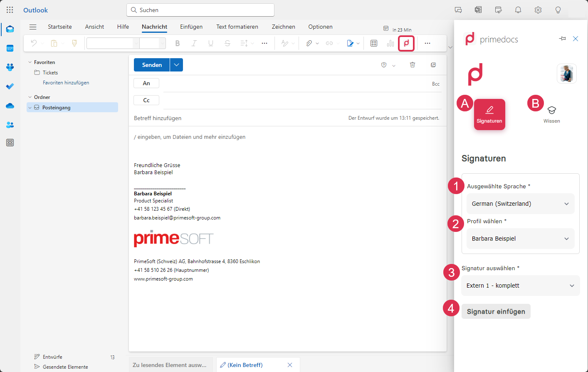Select the Signaturen tile in primedocs
The image size is (588, 372).
(x=489, y=115)
